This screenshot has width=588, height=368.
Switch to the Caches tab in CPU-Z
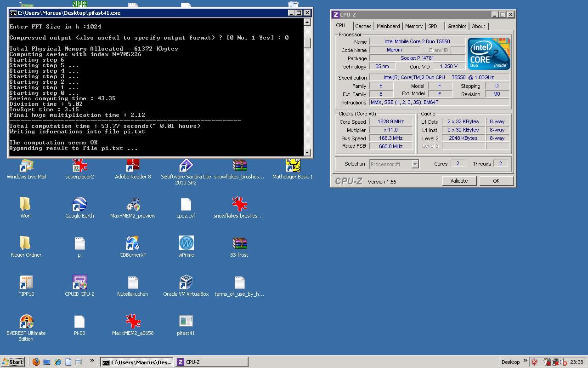pos(363,26)
